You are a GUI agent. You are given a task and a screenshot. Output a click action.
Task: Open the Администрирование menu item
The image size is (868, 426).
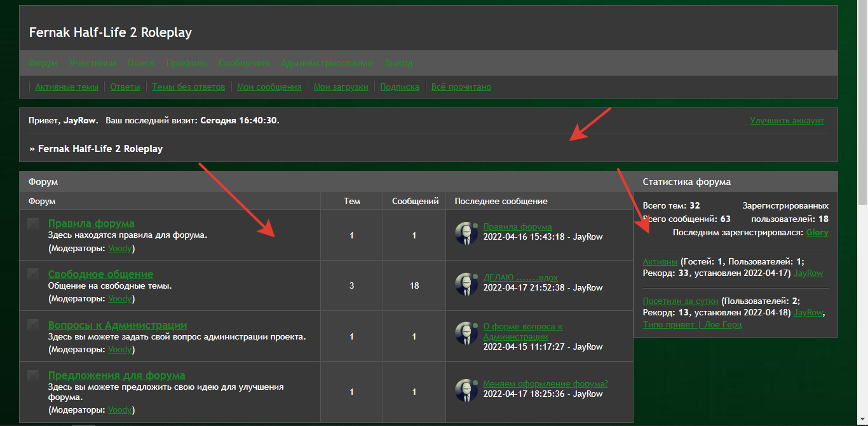[327, 63]
